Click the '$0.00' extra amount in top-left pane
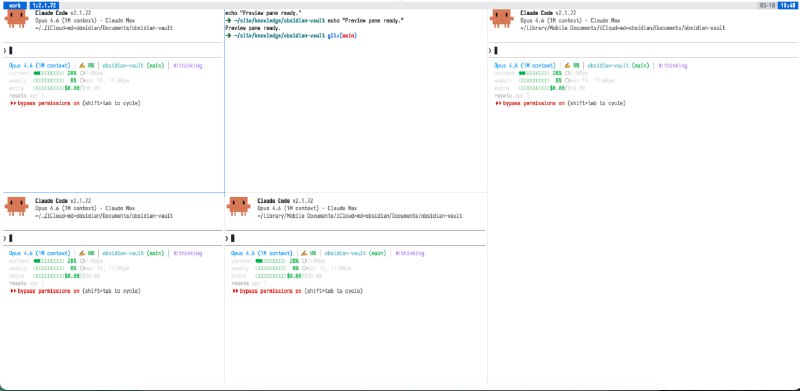The height and width of the screenshot is (391, 800). pos(72,88)
